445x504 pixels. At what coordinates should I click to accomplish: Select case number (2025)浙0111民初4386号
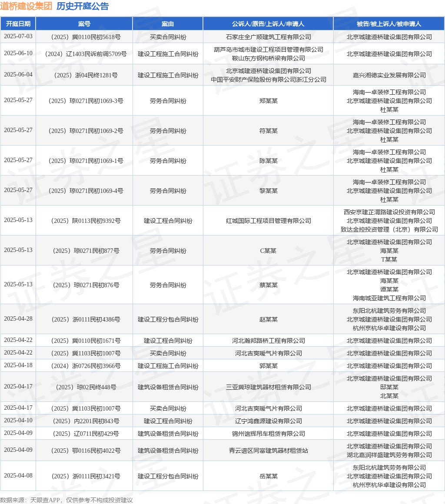coord(84,319)
